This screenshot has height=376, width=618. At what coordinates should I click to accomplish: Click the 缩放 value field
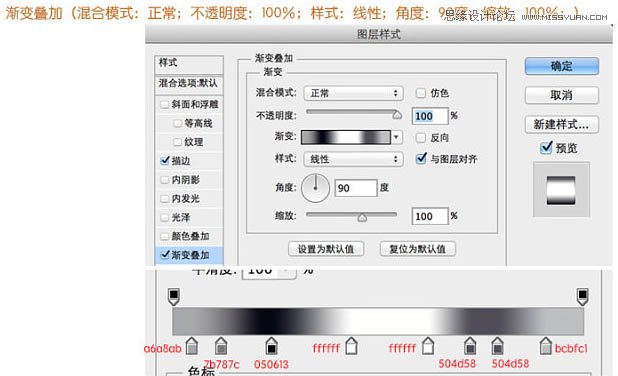(430, 216)
